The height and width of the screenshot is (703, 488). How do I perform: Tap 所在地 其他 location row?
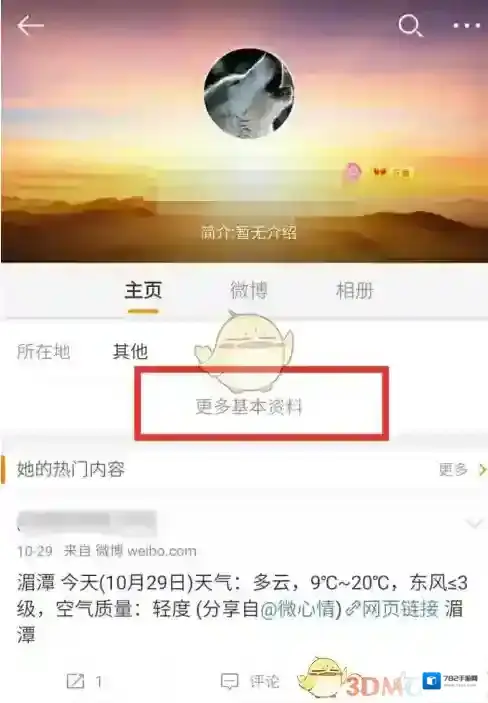[83, 351]
